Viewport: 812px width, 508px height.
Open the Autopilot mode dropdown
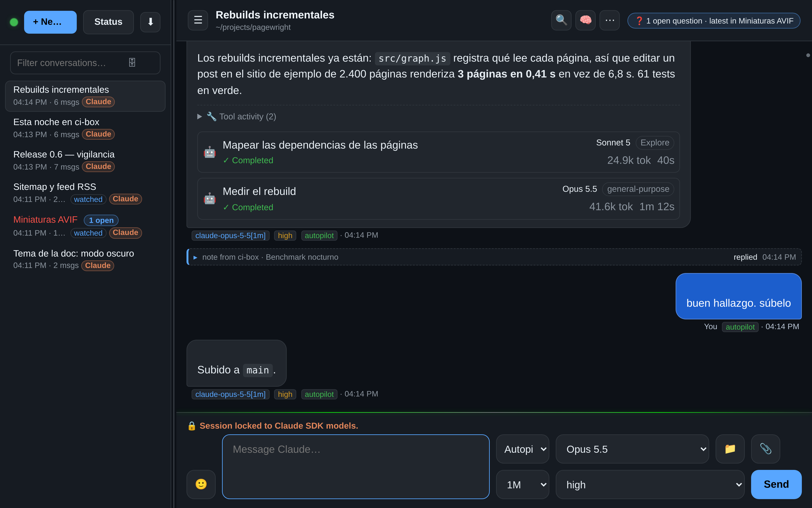pos(523,449)
